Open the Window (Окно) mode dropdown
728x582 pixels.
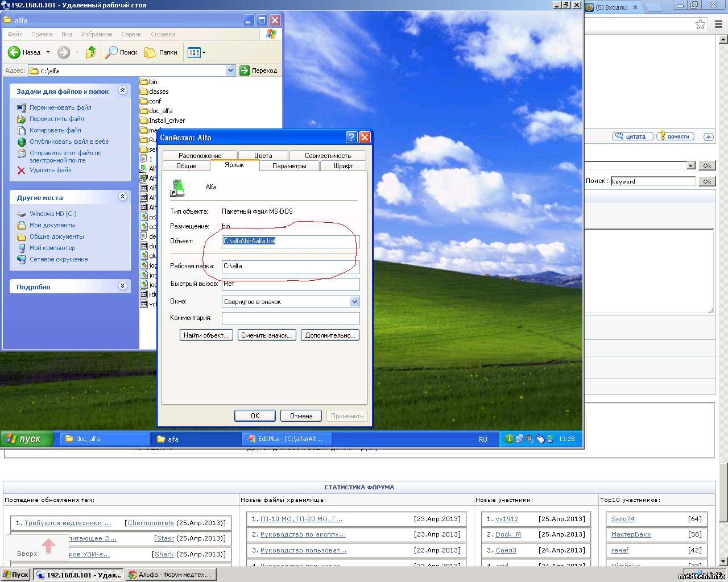[x=354, y=302]
